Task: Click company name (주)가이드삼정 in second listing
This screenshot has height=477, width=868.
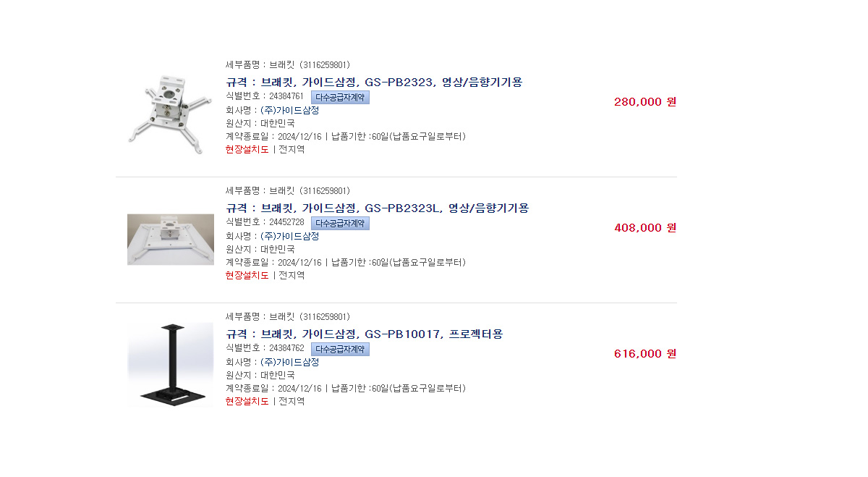Action: pyautogui.click(x=289, y=236)
